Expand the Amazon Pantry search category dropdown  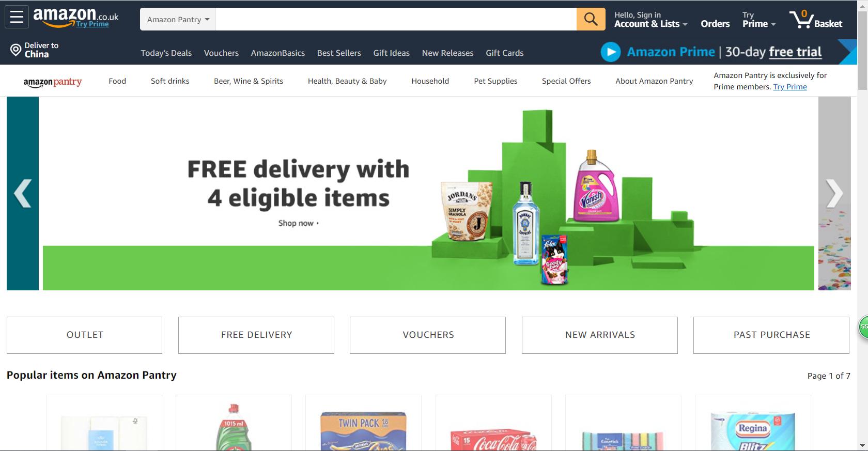click(178, 19)
